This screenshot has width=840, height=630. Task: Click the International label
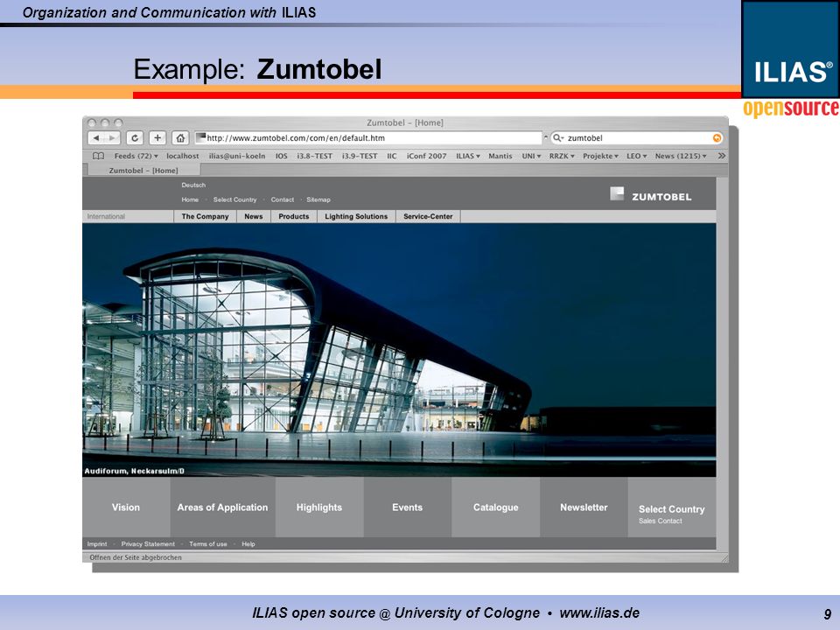(106, 216)
